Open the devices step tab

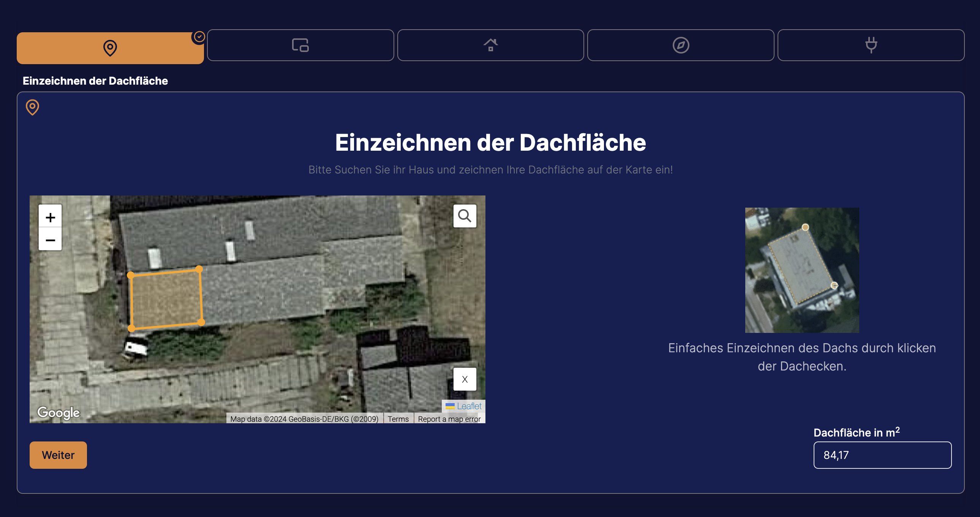click(x=300, y=45)
